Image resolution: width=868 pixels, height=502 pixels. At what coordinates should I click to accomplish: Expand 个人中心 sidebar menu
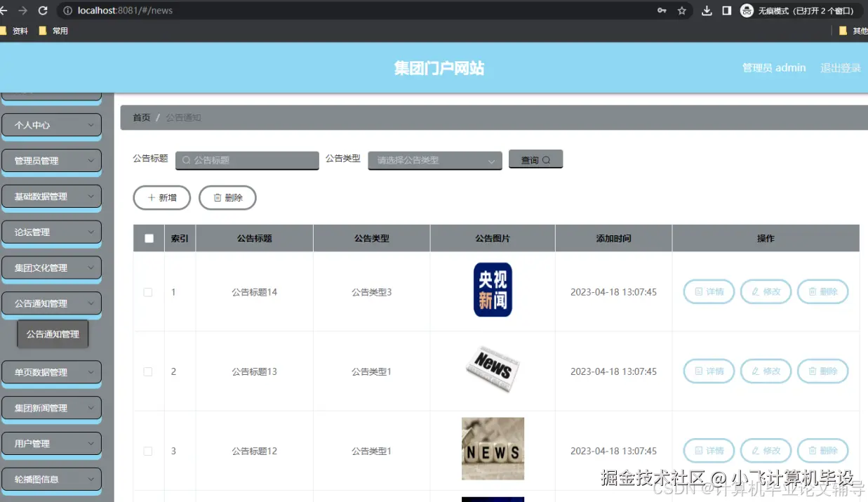coord(52,125)
